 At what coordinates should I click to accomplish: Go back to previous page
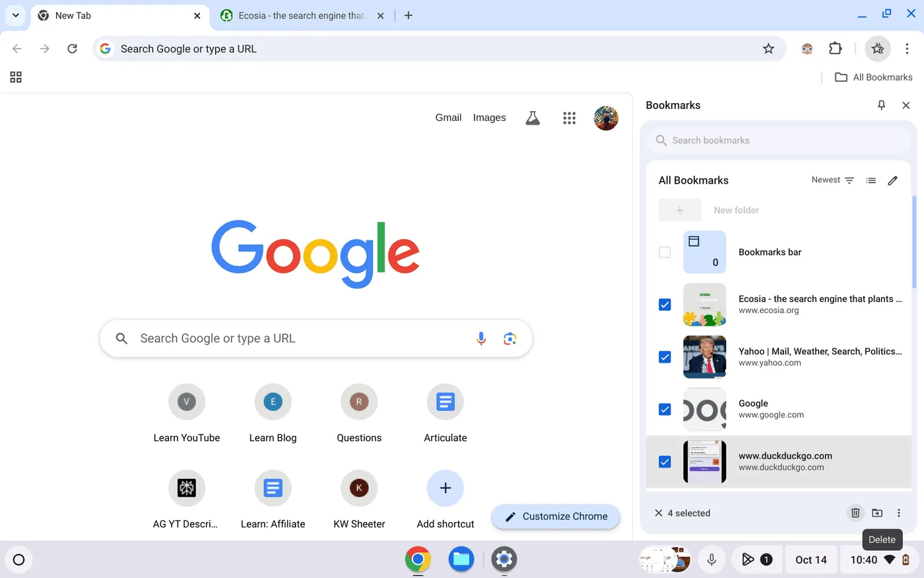[17, 48]
